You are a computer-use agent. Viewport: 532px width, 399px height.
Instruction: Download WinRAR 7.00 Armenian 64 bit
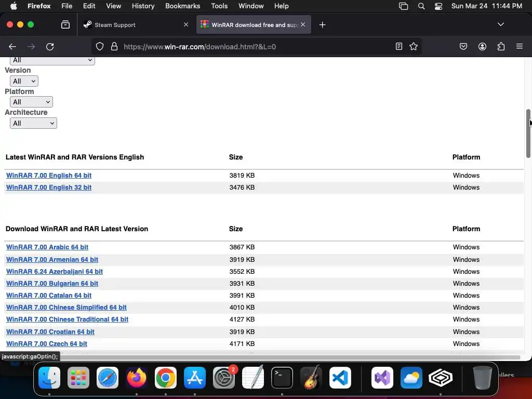point(52,260)
